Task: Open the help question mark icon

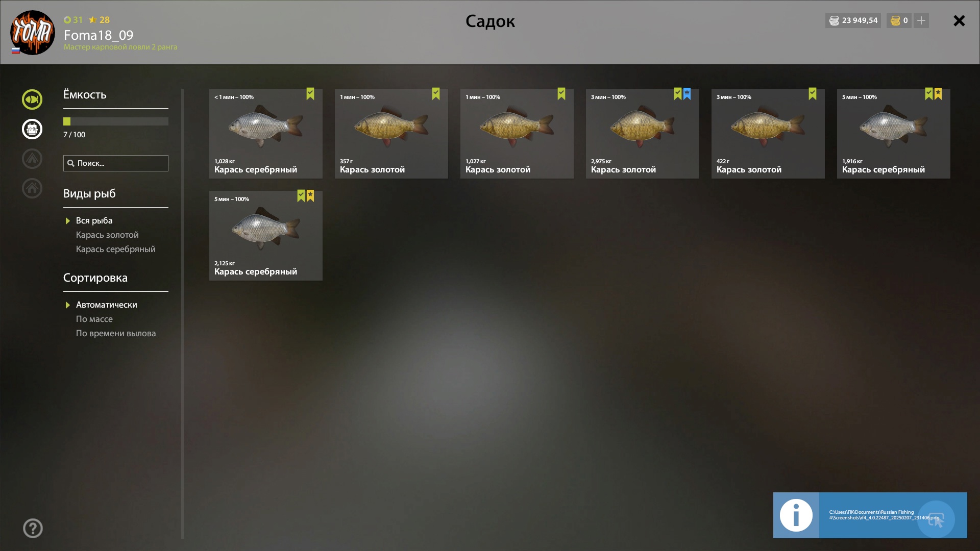Action: 33,528
